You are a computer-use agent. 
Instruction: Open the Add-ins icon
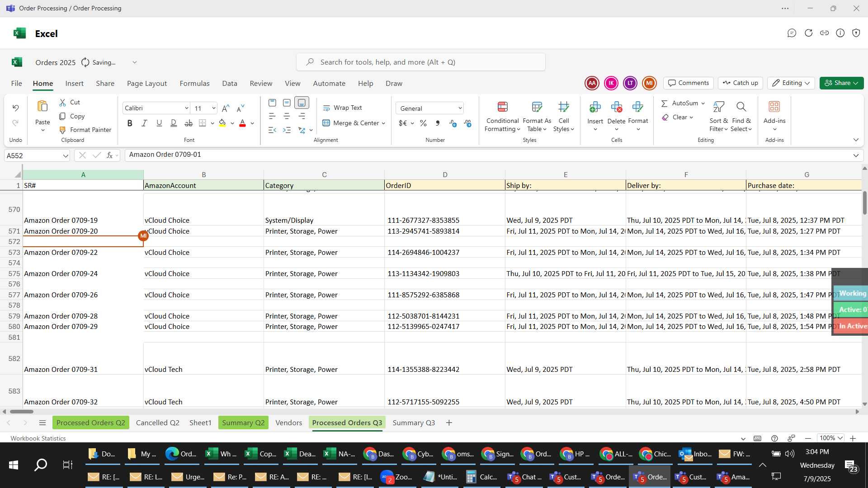(774, 107)
